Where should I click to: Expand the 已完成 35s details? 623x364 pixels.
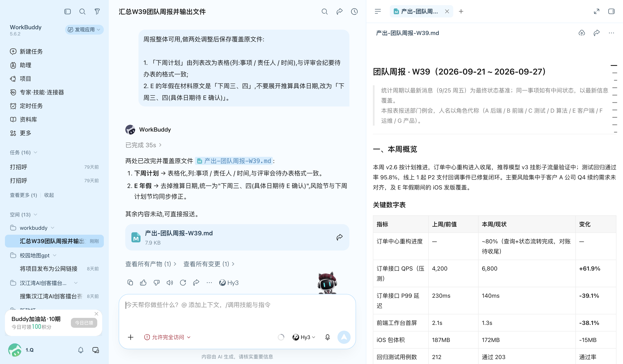tap(143, 145)
